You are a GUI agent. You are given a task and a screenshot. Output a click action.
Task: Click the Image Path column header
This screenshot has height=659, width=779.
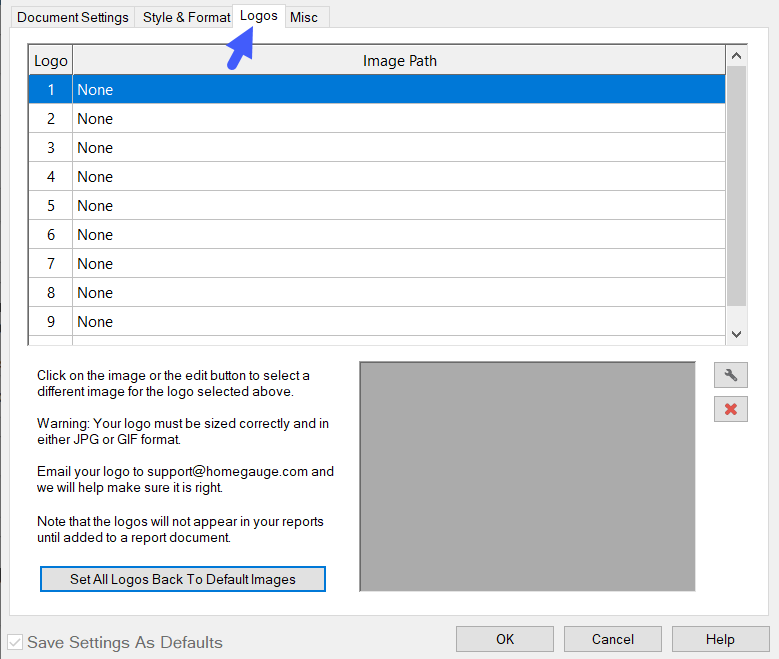399,60
